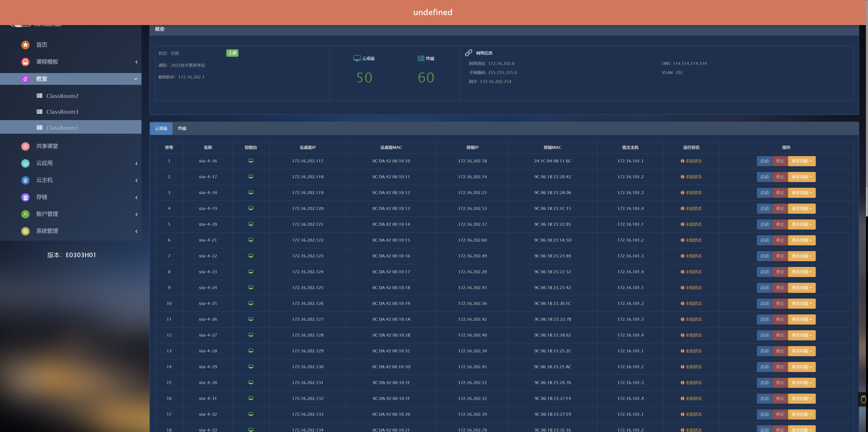Click 停止 button for stu-4-22
The width and height of the screenshot is (868, 432).
(780, 256)
